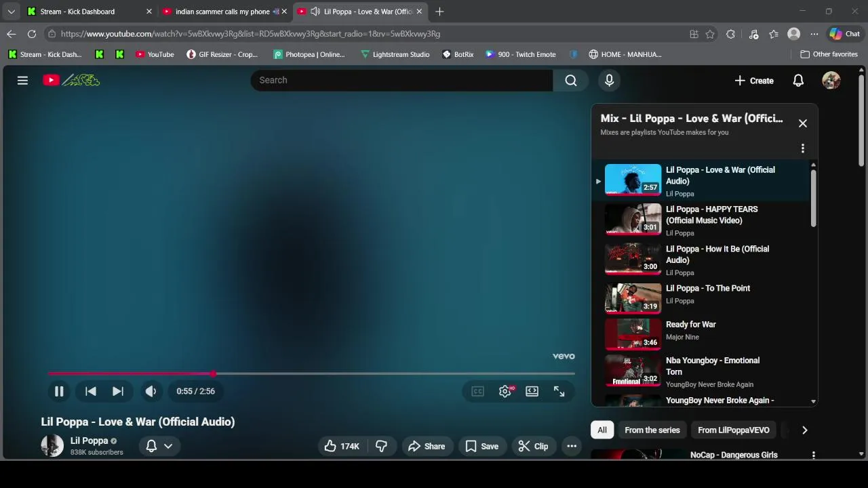Dislike this video
This screenshot has height=488, width=868.
[381, 446]
